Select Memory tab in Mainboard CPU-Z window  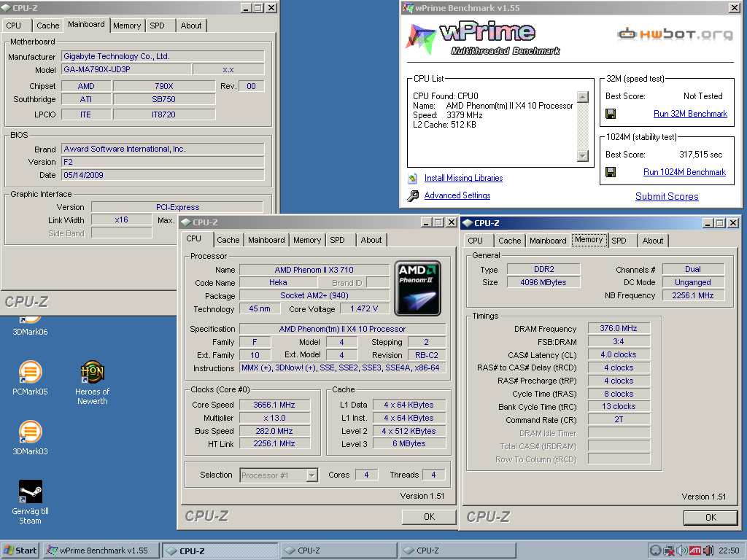point(127,26)
